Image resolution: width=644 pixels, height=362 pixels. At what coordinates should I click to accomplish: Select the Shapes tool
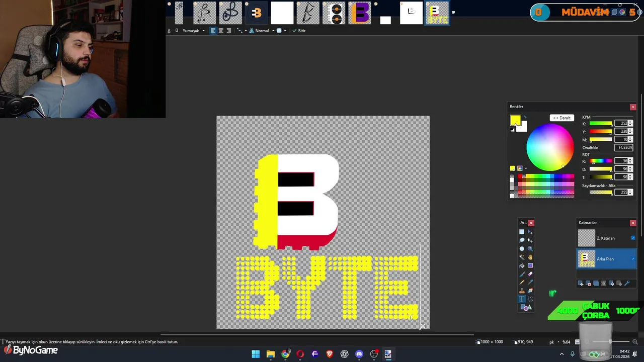coord(526,307)
